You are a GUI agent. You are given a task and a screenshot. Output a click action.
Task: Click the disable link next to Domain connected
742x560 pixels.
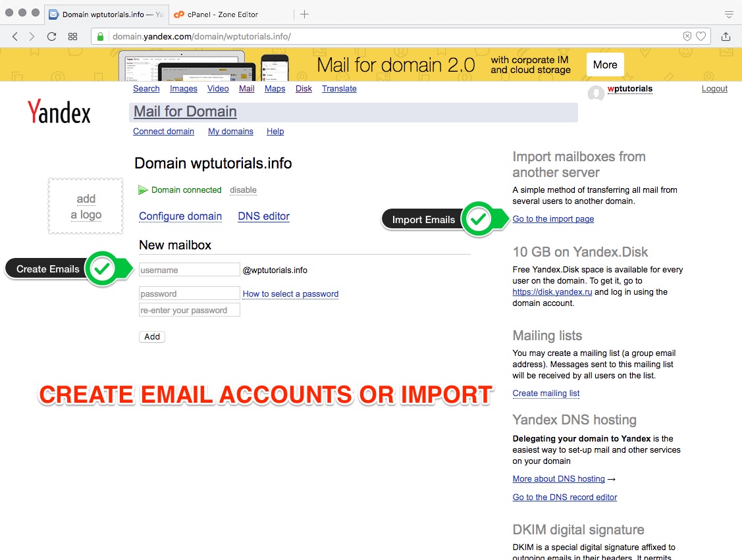point(243,190)
